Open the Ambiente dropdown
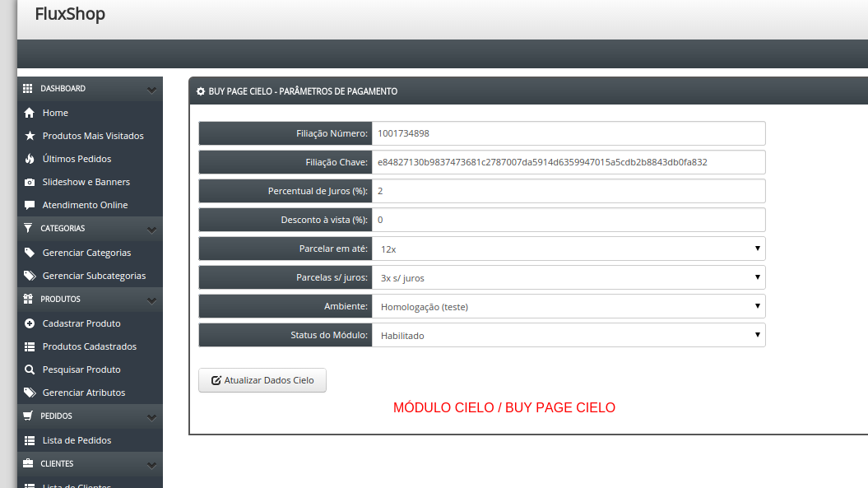868x488 pixels. click(569, 306)
